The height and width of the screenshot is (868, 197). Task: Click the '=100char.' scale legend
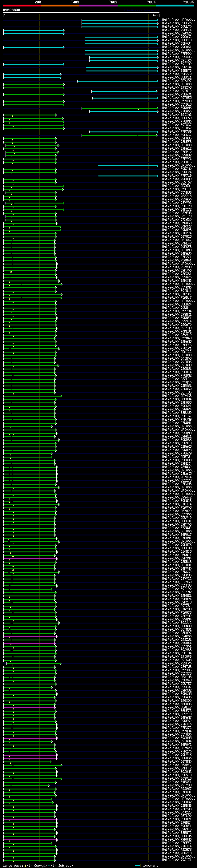(150, 866)
